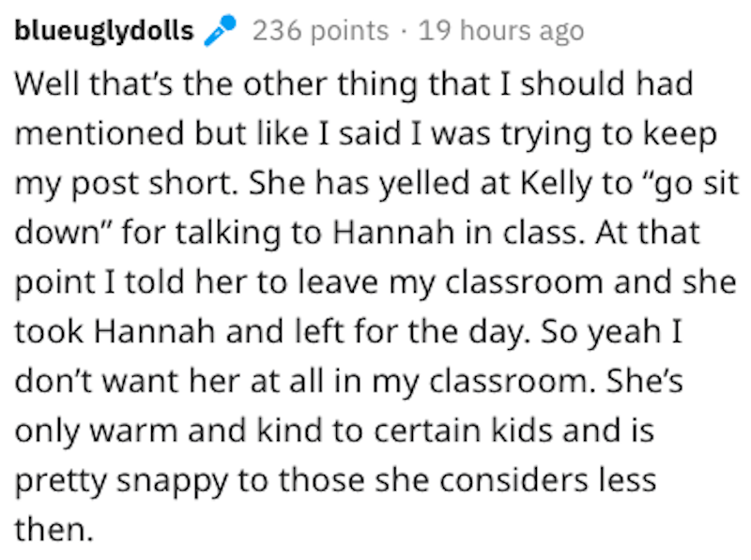Select the 236 points score
The height and width of the screenshot is (560, 751).
tap(320, 31)
